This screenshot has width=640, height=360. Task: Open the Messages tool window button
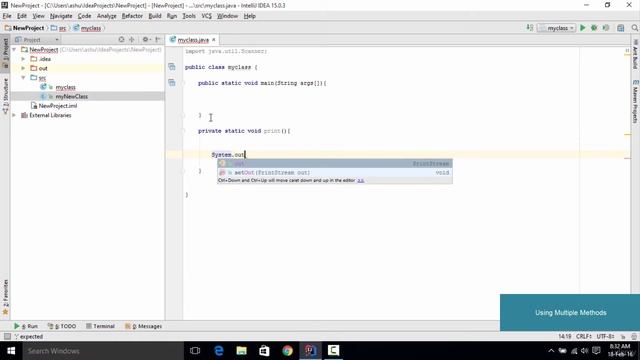click(x=143, y=326)
